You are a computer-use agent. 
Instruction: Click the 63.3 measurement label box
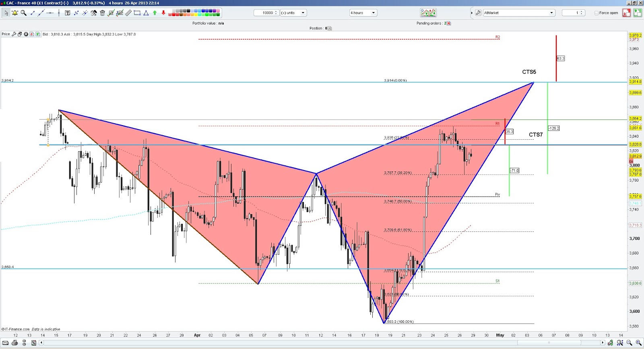coord(561,58)
